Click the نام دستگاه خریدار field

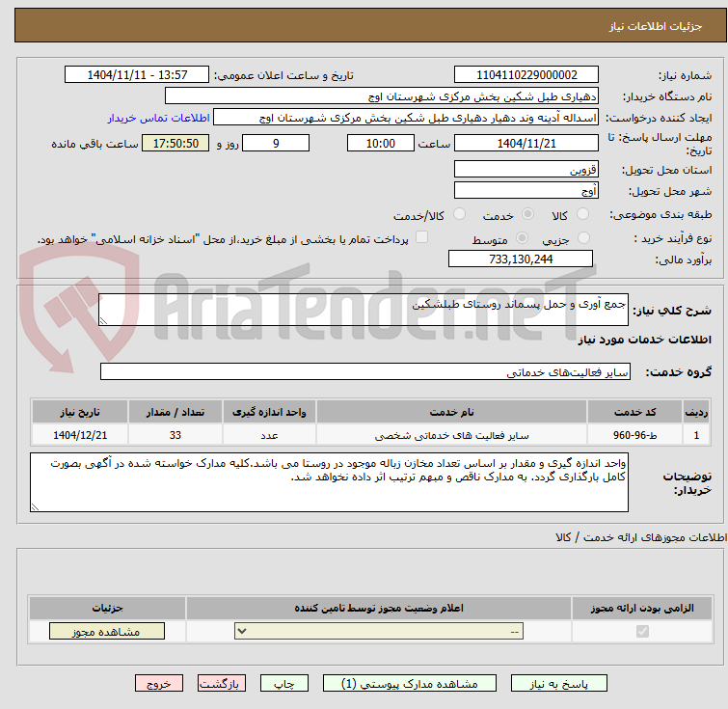tap(382, 96)
